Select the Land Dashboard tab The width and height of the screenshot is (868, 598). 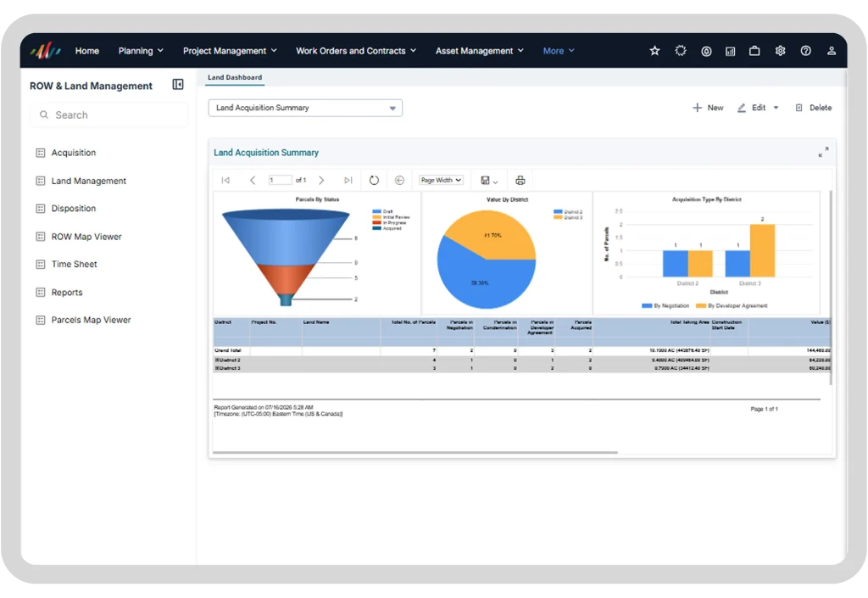pyautogui.click(x=235, y=77)
